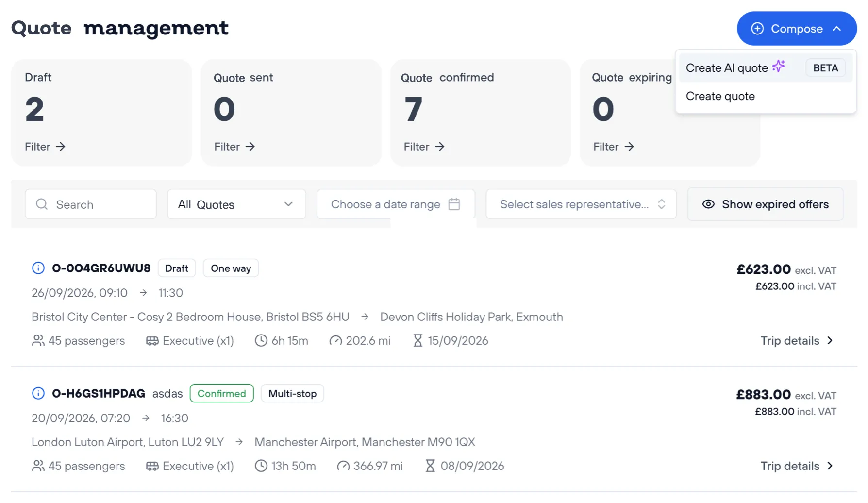This screenshot has width=868, height=503.
Task: Click the BETA badge
Action: (826, 68)
